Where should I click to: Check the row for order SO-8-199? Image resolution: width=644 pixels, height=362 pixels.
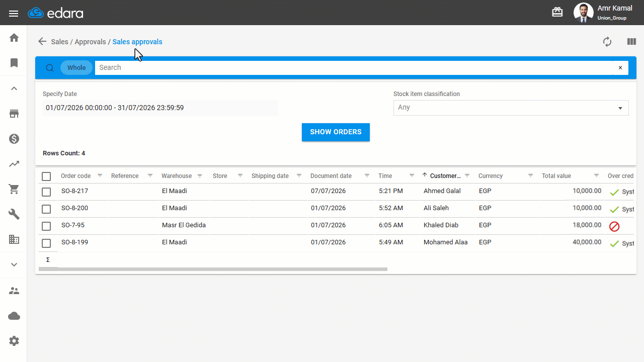click(x=46, y=243)
